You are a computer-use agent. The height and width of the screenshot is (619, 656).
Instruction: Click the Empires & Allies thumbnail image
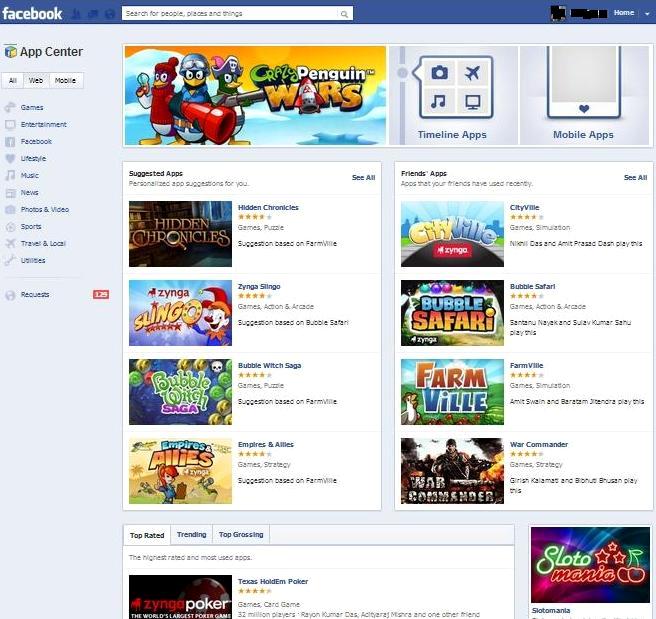[x=180, y=471]
